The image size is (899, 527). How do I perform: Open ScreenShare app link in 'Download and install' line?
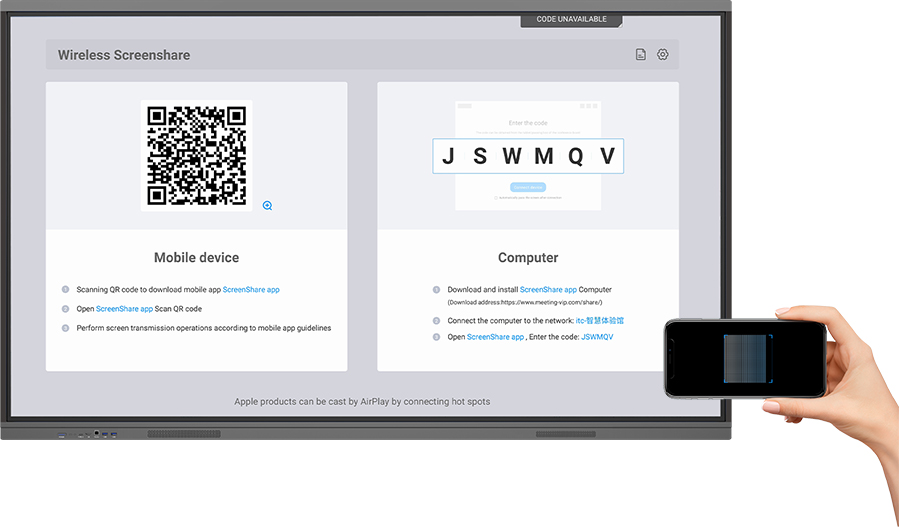pyautogui.click(x=548, y=290)
